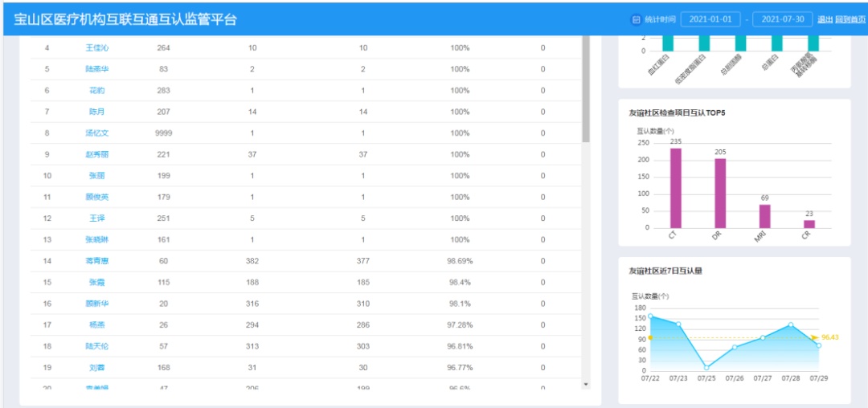Select the 303 cell in row 18

point(363,346)
